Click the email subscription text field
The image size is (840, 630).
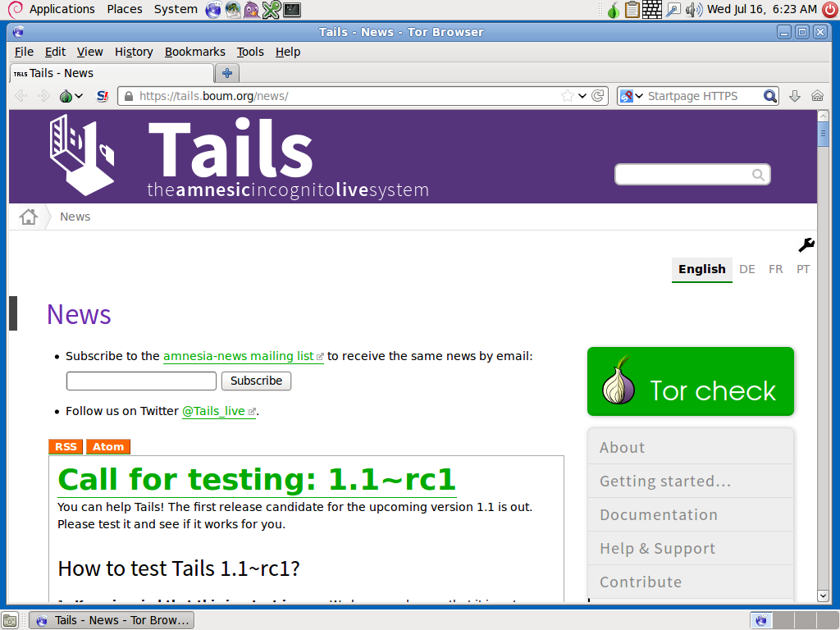point(141,381)
